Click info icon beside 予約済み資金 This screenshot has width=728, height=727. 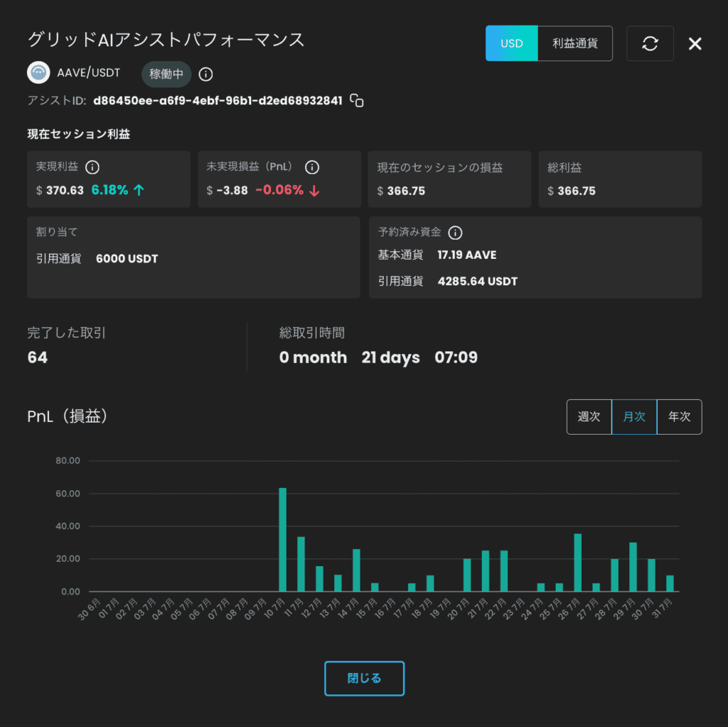(455, 233)
